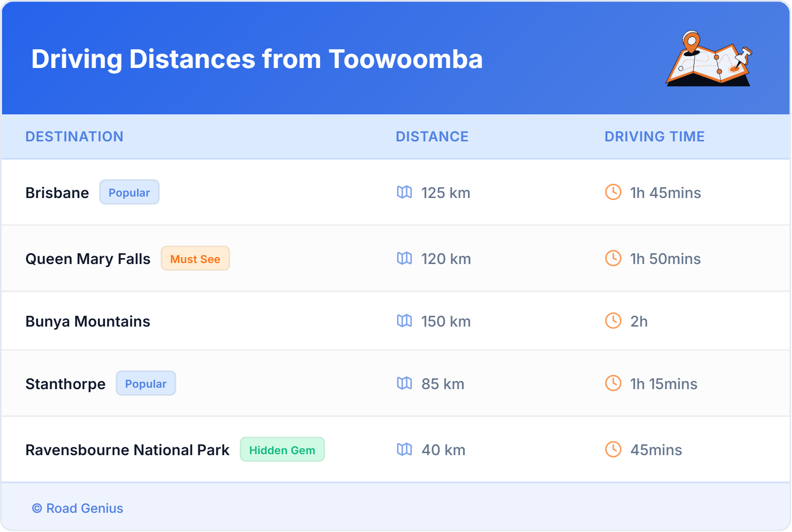Open the DISTANCE column header
Screen dimensions: 792x532
pos(432,136)
